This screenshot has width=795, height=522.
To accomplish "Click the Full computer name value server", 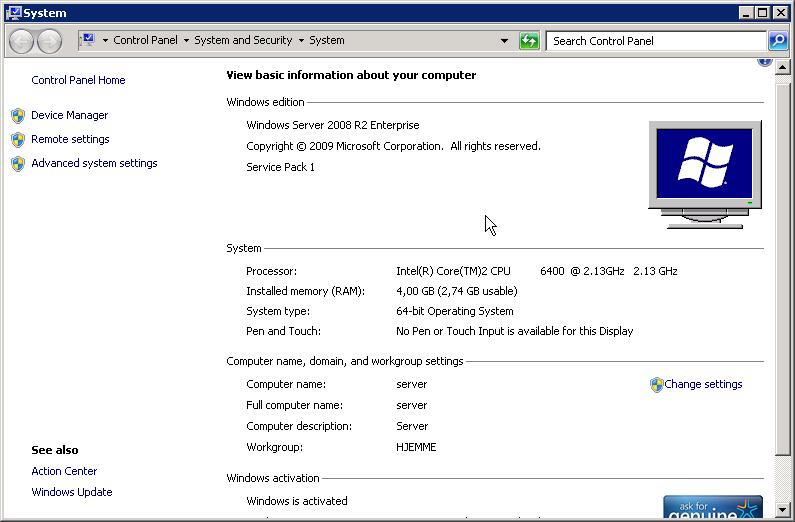I will pyautogui.click(x=411, y=405).
